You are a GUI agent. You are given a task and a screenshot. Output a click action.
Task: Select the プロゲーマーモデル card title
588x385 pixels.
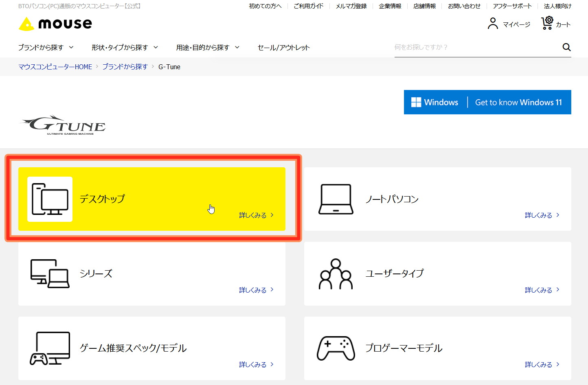click(x=404, y=348)
